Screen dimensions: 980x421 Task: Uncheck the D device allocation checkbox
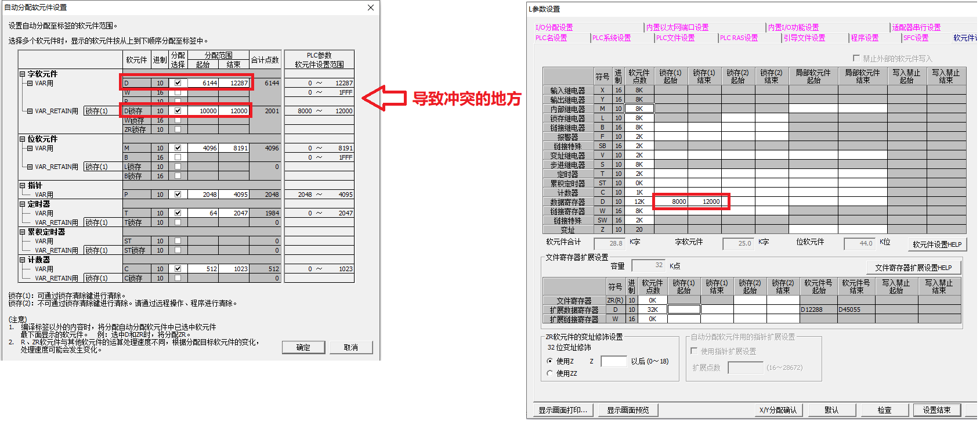pos(178,83)
